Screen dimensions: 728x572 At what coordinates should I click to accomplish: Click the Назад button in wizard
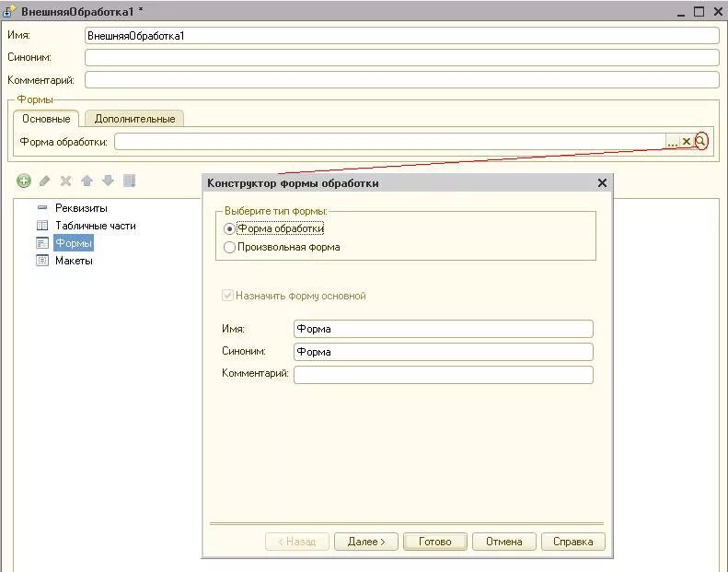[x=297, y=542]
